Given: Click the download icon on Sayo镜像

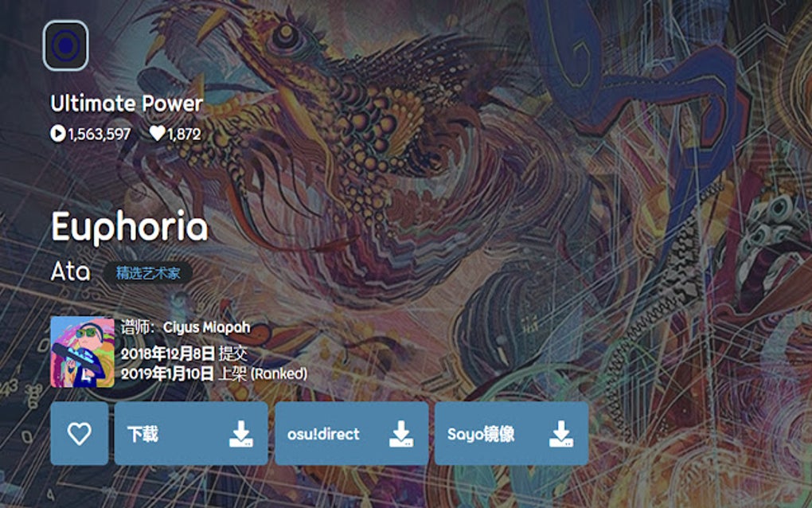Looking at the screenshot, I should tap(561, 434).
